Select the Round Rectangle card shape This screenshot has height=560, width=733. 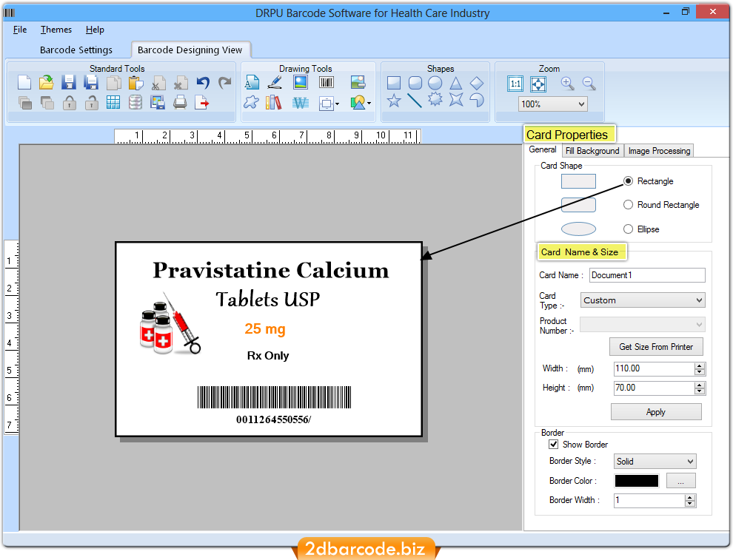tap(629, 205)
